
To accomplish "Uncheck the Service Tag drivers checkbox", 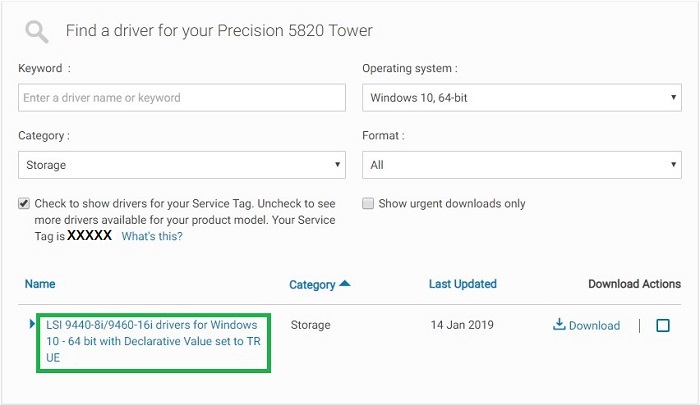I will [24, 203].
